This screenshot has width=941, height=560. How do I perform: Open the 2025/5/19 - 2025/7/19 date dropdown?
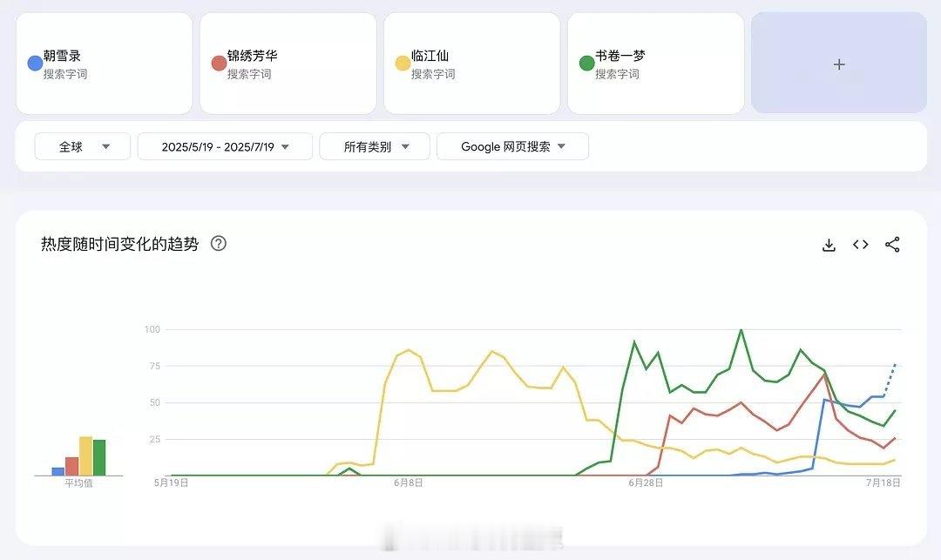click(225, 146)
